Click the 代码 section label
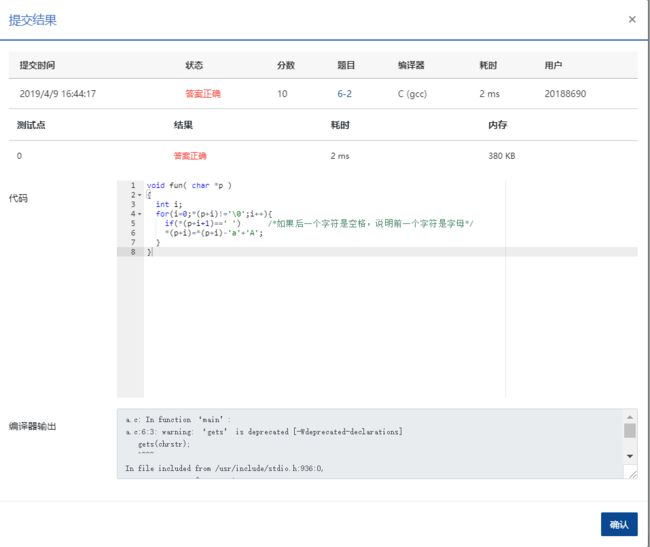This screenshot has width=650, height=547. (x=18, y=198)
